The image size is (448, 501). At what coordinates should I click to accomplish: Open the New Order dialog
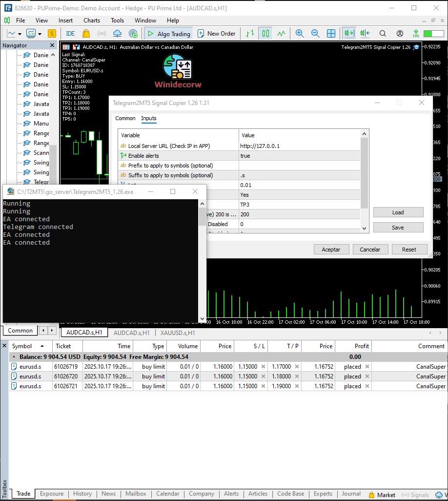(216, 34)
